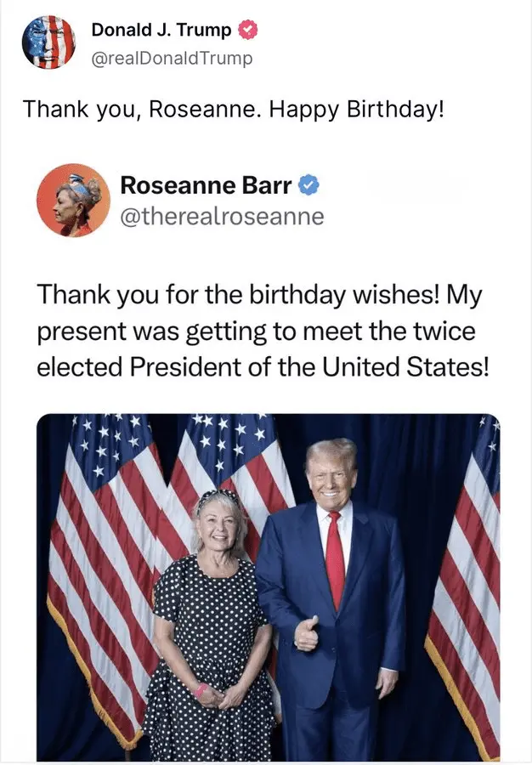Open the Donald J. Trump display name
This screenshot has height=765, width=532.
161,31
